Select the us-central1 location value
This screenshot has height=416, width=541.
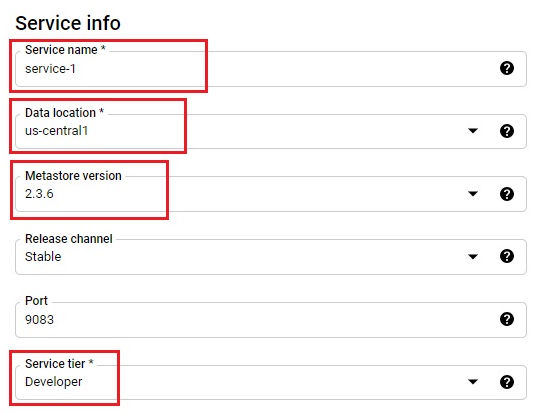pos(57,131)
